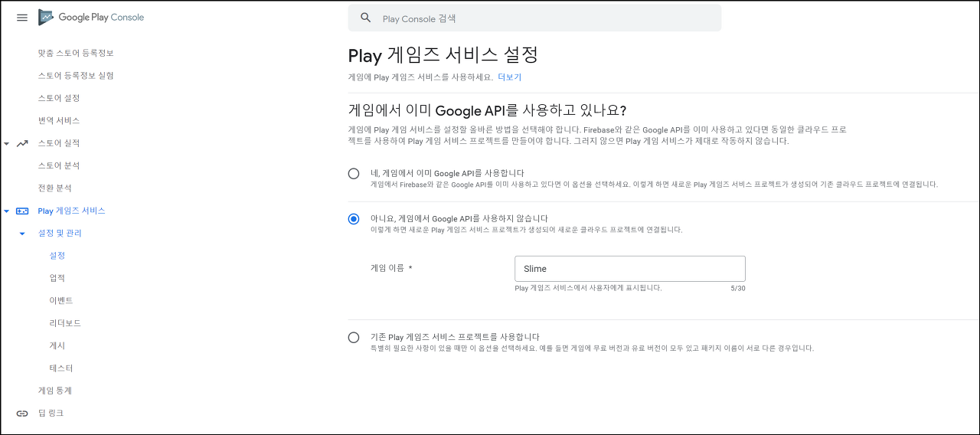Open 전환 분석 in sidebar
980x435 pixels.
pos(55,188)
